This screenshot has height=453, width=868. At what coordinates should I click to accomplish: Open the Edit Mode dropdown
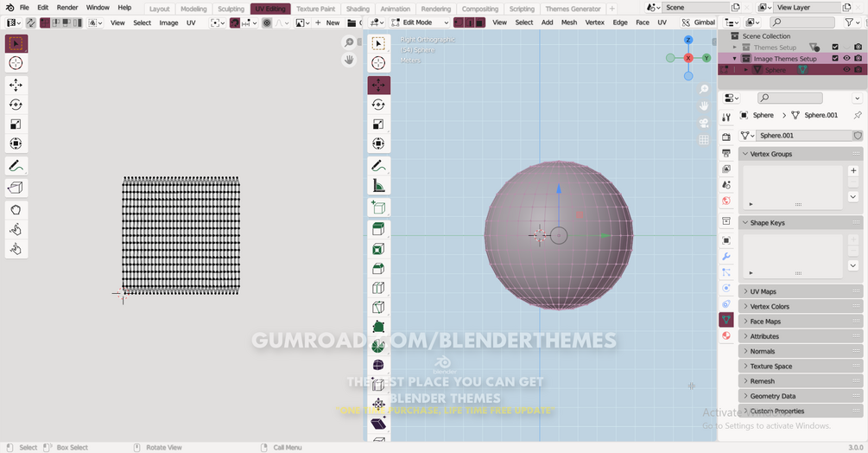pos(420,22)
